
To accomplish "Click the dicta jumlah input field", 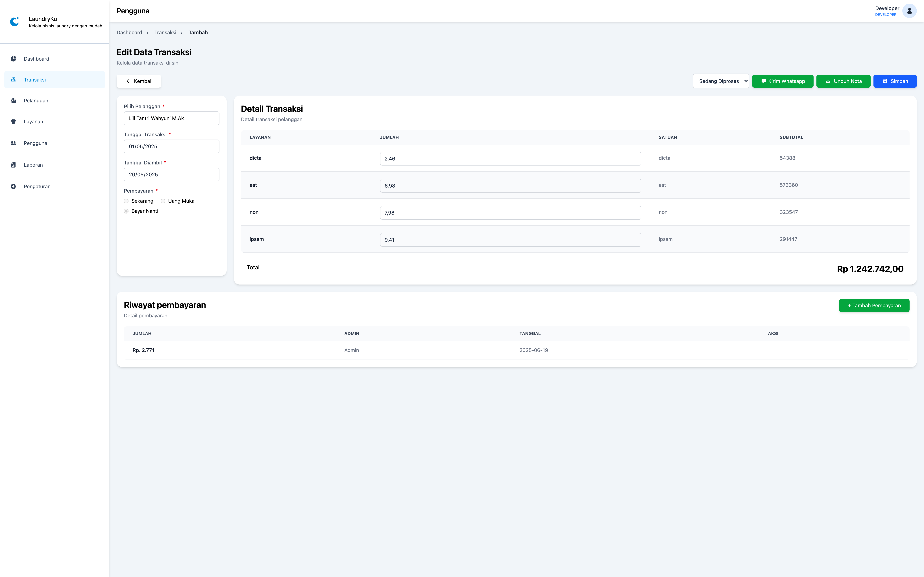I will [x=510, y=159].
